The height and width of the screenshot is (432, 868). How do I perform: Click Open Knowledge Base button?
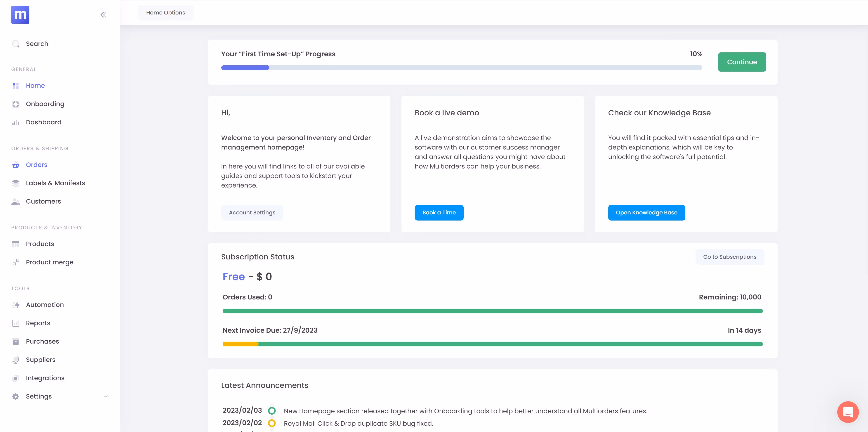pos(646,212)
